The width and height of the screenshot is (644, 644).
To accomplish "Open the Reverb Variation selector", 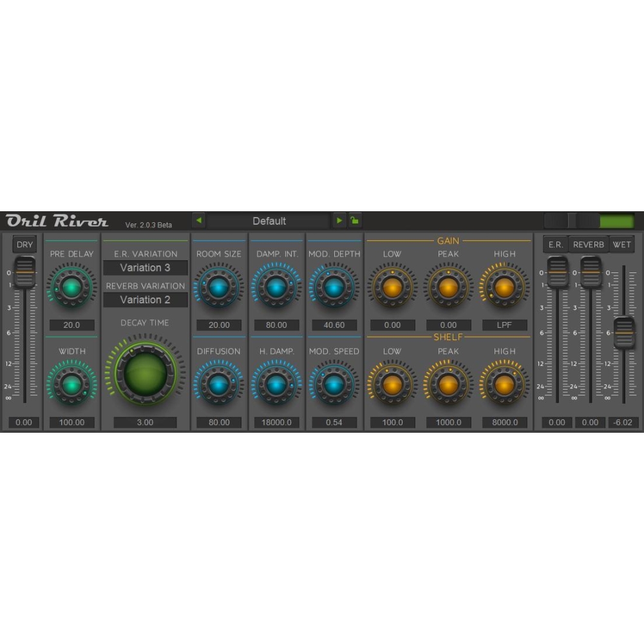I will [x=146, y=299].
